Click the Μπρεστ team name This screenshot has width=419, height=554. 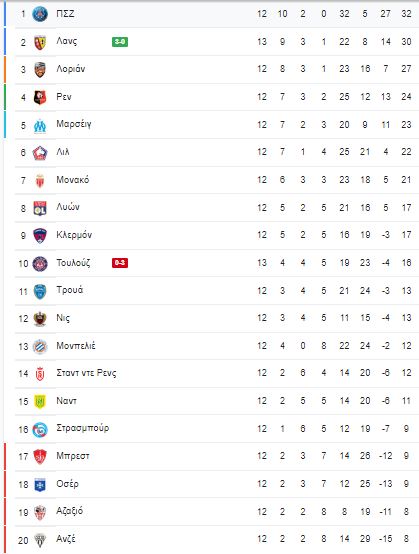pyautogui.click(x=73, y=456)
